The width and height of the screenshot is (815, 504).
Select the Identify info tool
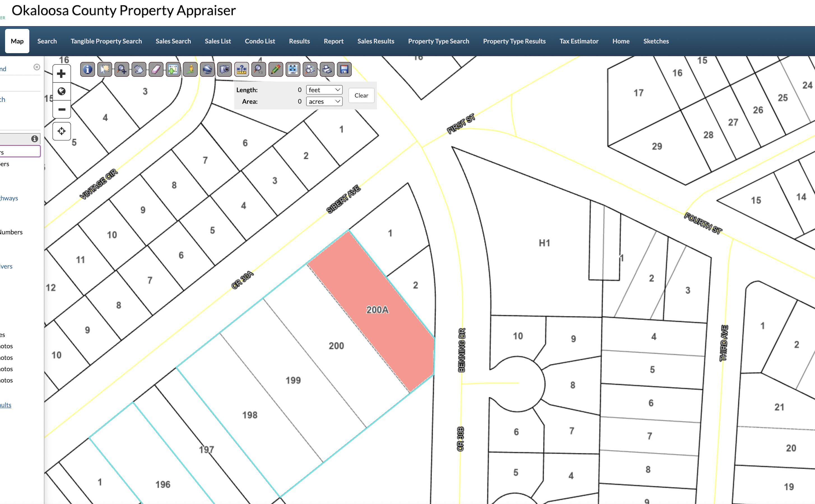click(87, 69)
